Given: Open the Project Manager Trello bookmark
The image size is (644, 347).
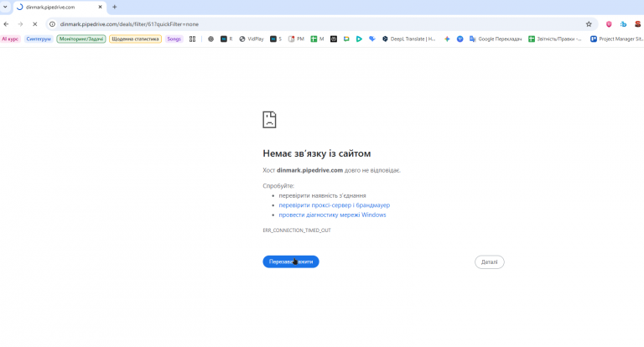Looking at the screenshot, I should pyautogui.click(x=617, y=39).
